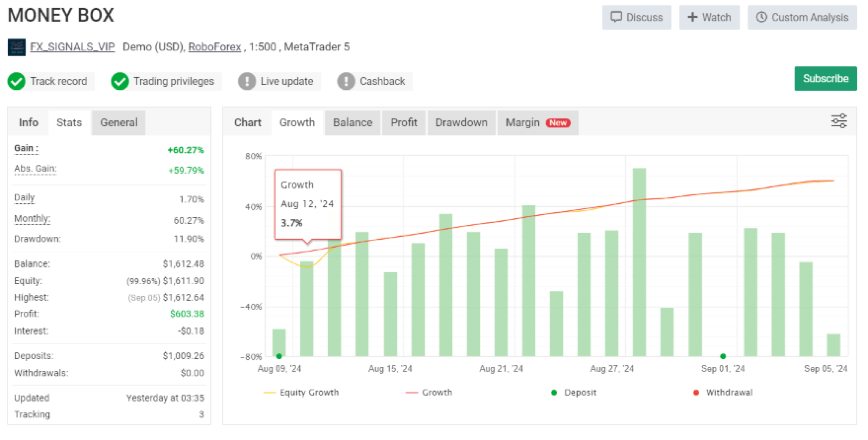This screenshot has width=868, height=440.
Task: Click the Track record green checkmark icon
Action: click(17, 81)
